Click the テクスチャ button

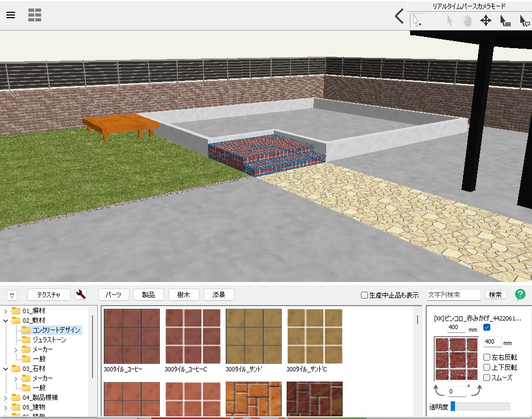click(49, 294)
